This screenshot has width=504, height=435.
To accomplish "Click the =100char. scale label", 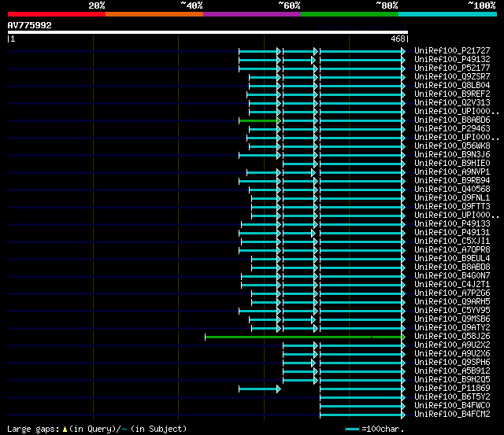I will pos(383,429).
